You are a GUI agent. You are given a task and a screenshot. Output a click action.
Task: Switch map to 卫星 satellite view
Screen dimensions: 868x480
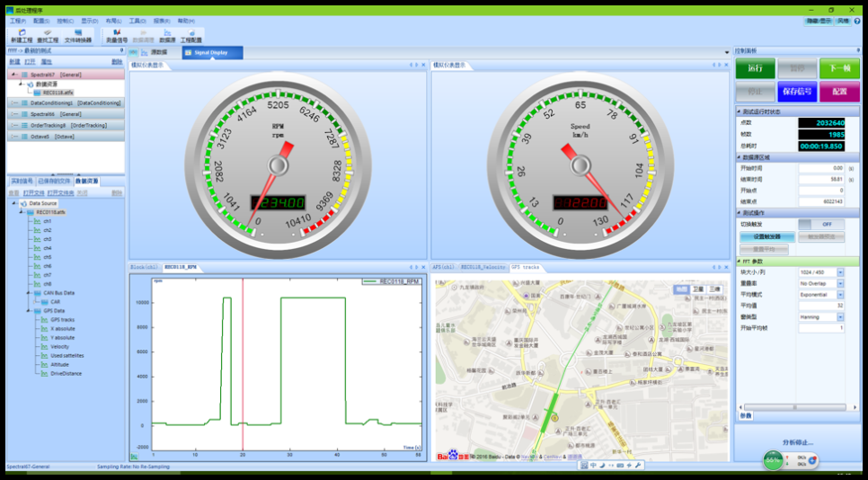point(698,289)
